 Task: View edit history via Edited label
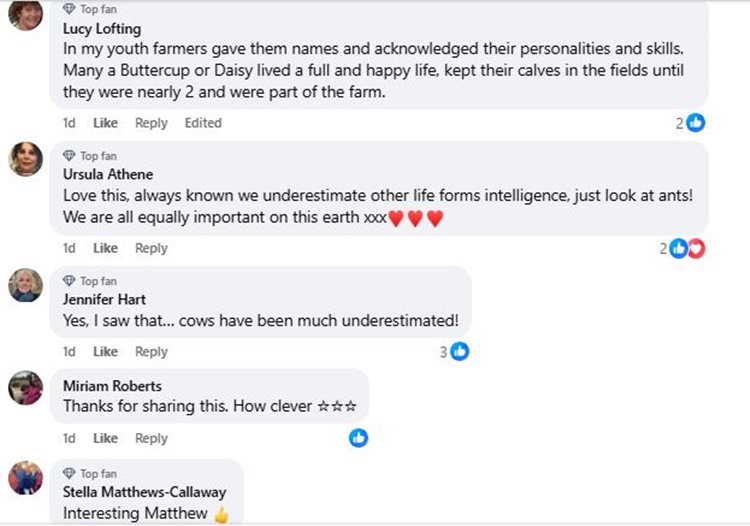click(x=203, y=123)
